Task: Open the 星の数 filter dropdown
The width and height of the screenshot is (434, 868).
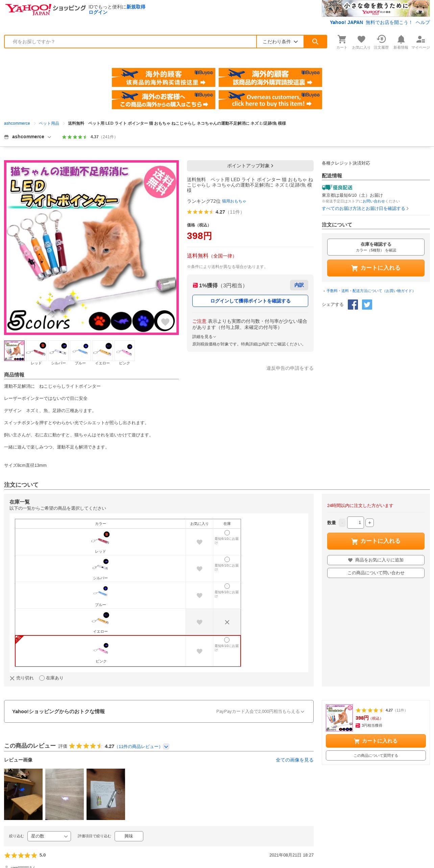Action: (x=49, y=836)
